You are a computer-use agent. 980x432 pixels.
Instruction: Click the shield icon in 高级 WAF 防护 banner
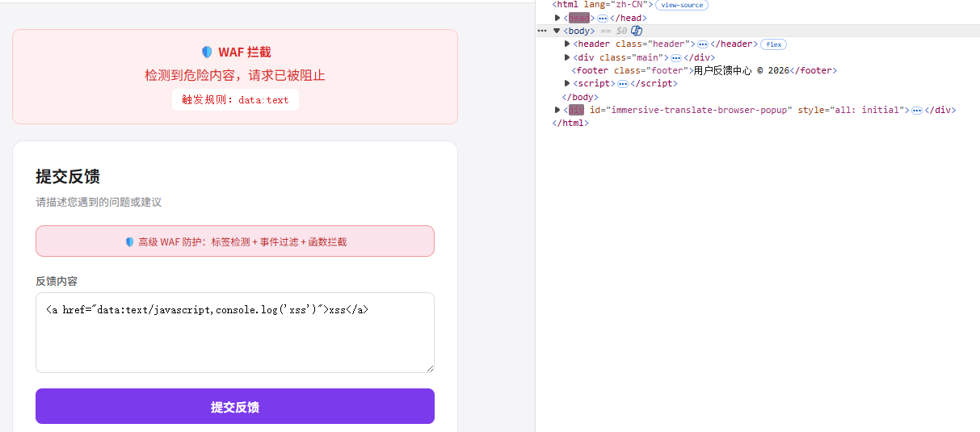point(129,241)
